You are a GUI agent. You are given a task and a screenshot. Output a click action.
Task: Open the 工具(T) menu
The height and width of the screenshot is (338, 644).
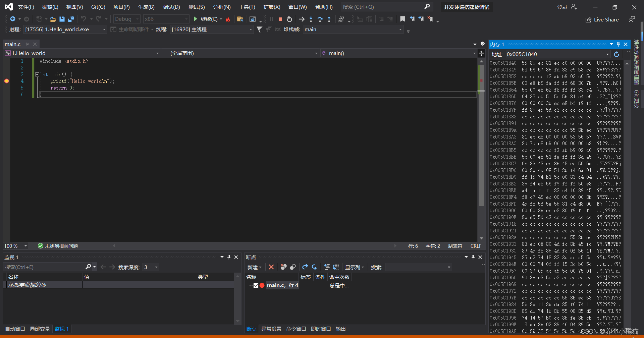247,7
